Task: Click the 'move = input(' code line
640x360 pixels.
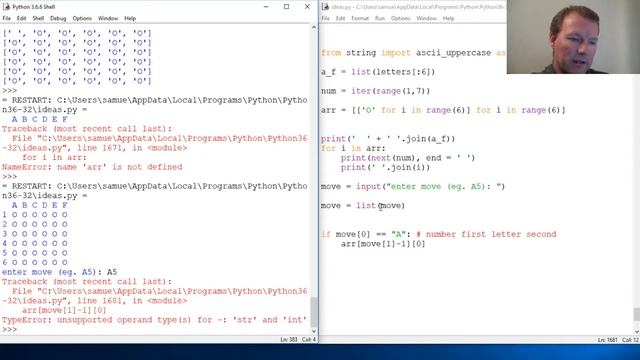Action: (413, 187)
